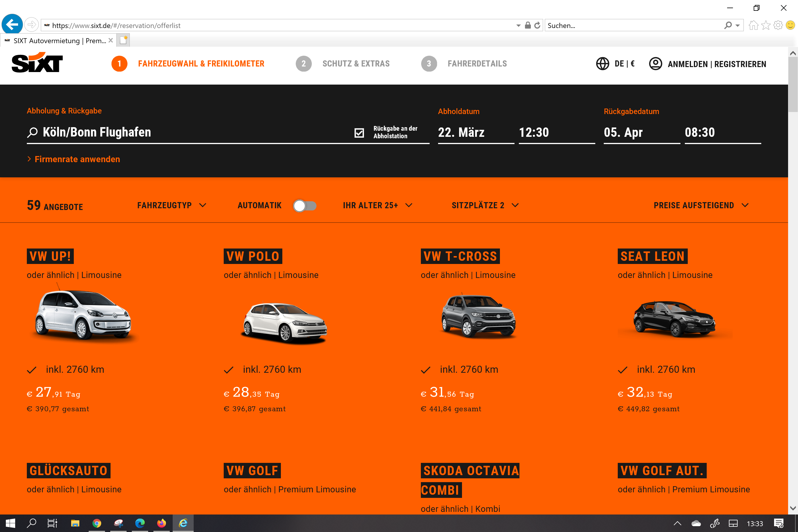This screenshot has width=798, height=532.
Task: Expand address bar URL dropdown arrow
Action: pyautogui.click(x=518, y=26)
